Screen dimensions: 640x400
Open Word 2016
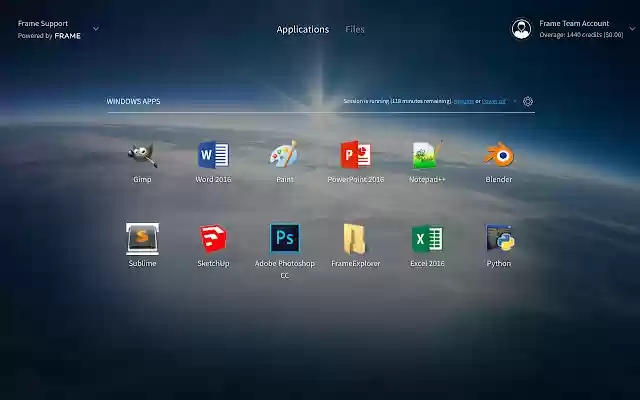(x=213, y=155)
